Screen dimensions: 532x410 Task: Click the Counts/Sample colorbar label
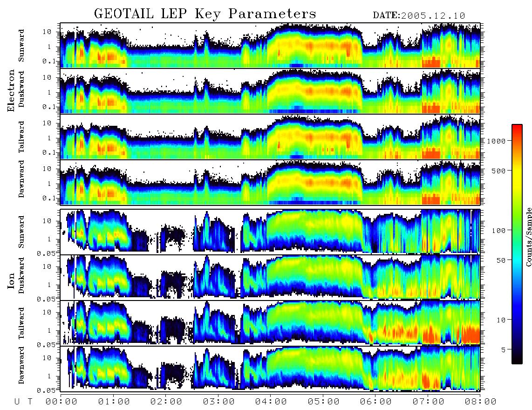[528, 237]
